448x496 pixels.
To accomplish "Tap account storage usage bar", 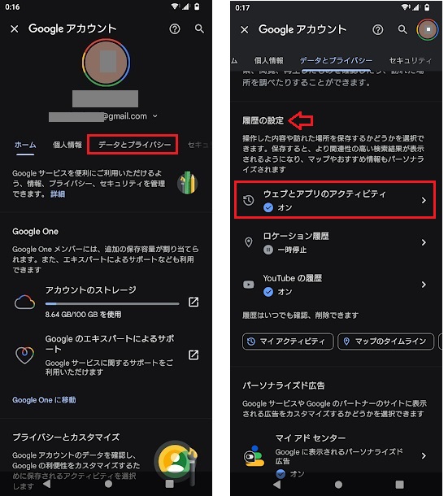I will (112, 303).
